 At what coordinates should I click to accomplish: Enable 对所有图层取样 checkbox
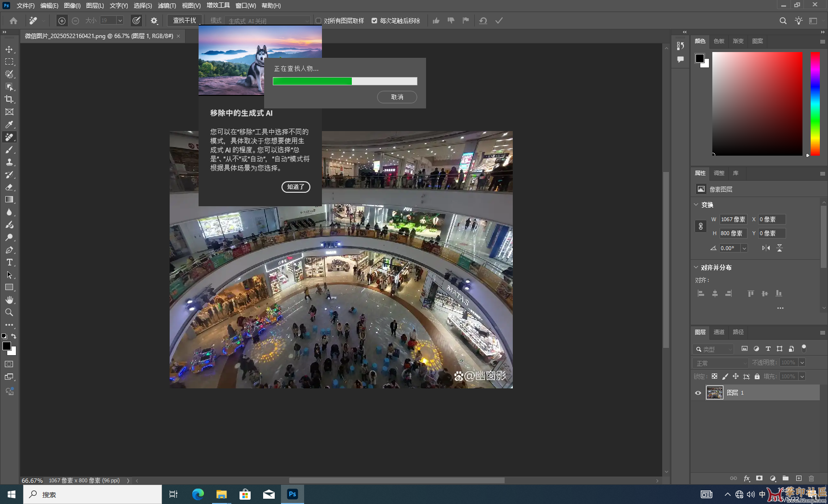[x=319, y=21]
